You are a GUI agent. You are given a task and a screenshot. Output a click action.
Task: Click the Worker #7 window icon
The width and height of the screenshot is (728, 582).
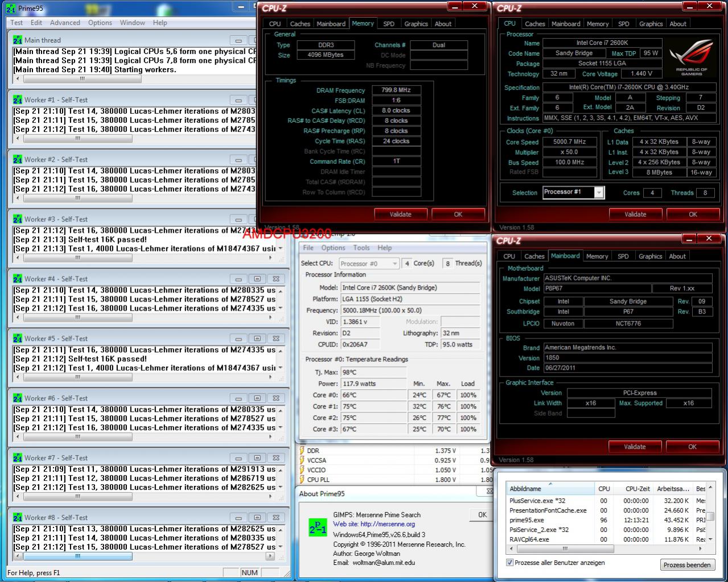pos(18,458)
